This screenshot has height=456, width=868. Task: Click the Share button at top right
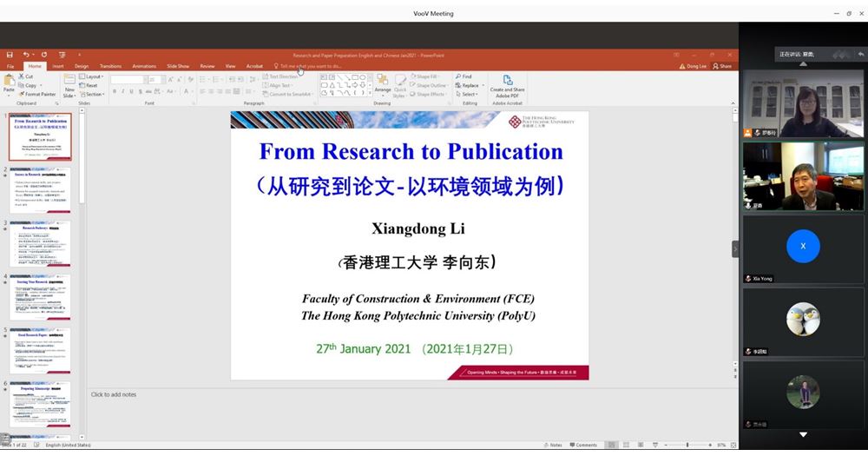click(722, 66)
